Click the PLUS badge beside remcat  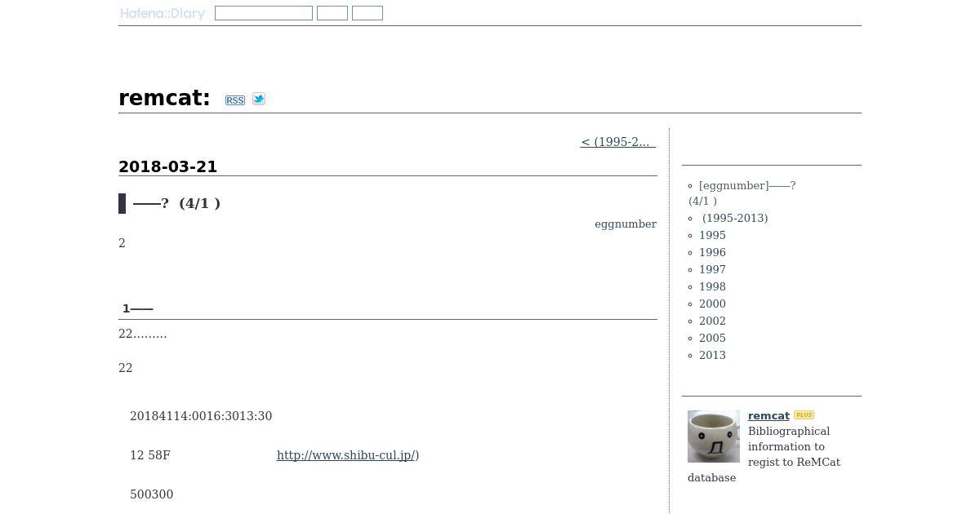(804, 415)
